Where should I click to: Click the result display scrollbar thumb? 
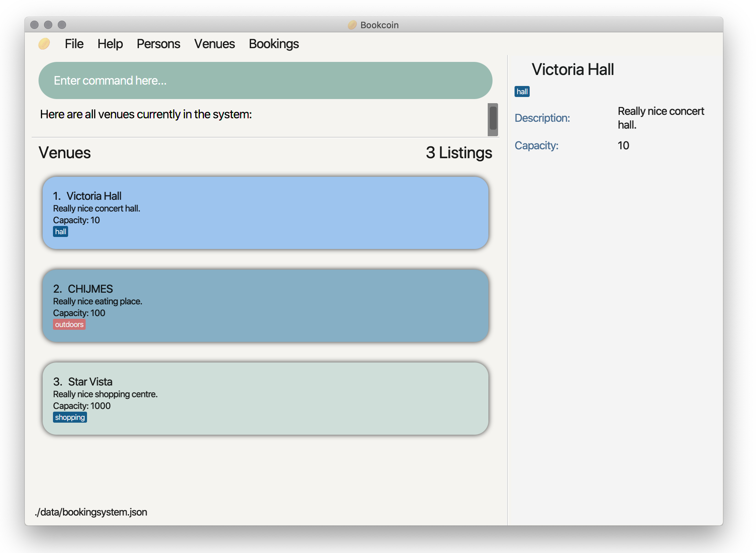493,118
